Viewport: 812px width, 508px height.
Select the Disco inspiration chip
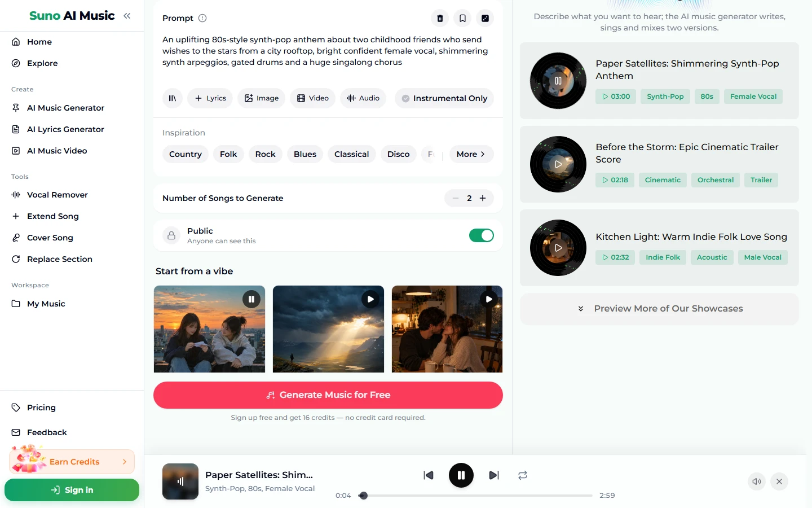(x=399, y=154)
